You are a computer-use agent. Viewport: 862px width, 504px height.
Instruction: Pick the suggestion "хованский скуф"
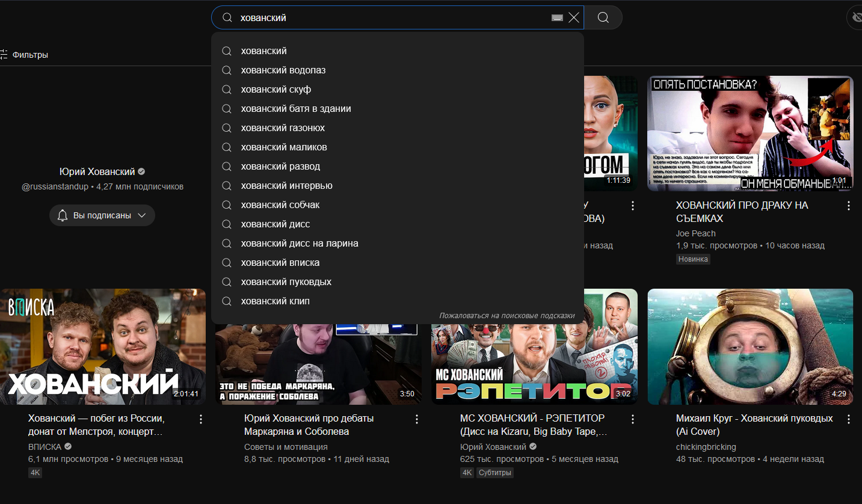click(x=398, y=90)
